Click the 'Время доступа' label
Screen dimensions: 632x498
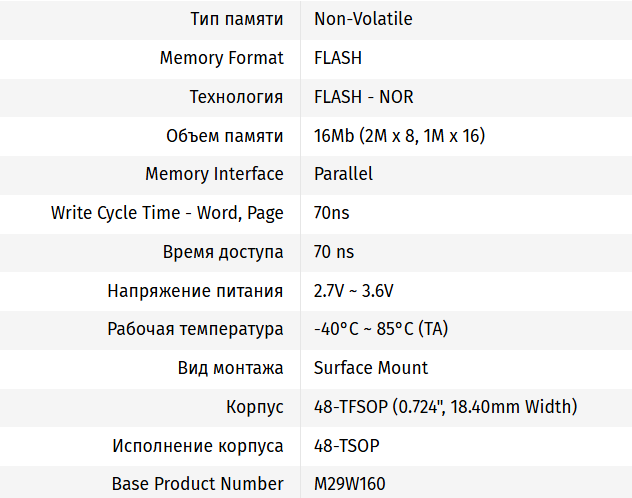click(x=223, y=252)
